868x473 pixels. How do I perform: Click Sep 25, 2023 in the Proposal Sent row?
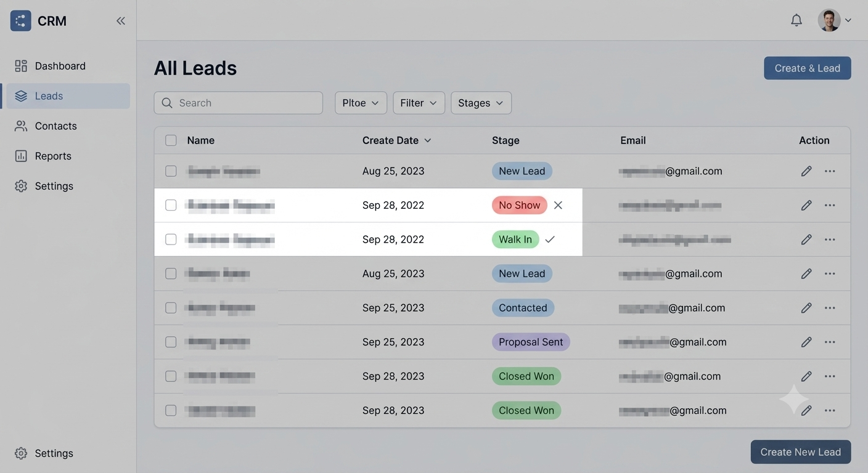[x=393, y=342]
